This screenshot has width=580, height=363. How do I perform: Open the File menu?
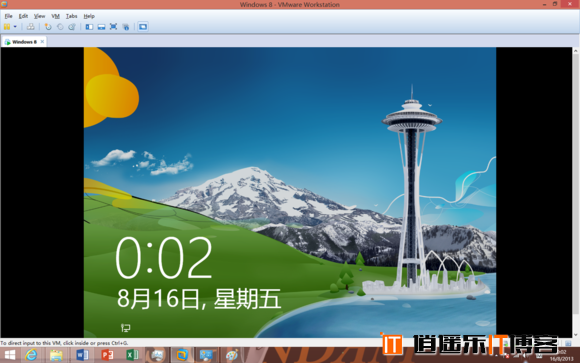(9, 16)
